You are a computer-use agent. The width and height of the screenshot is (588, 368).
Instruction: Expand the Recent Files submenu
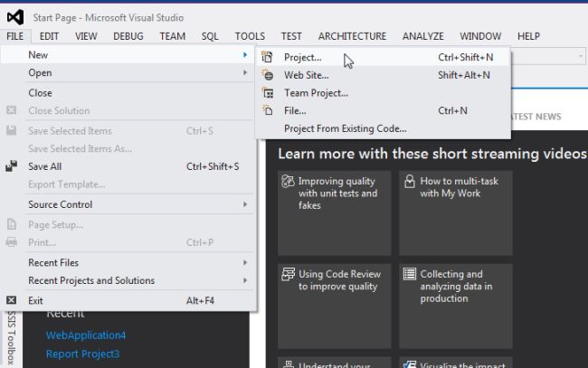coord(244,263)
